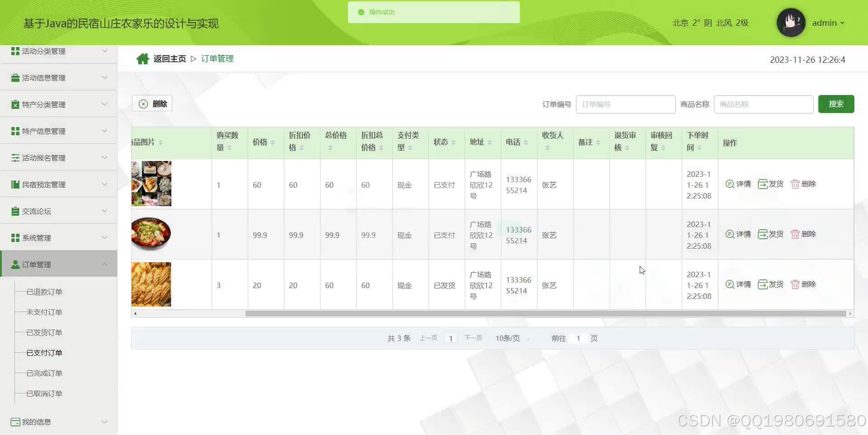Focus the 前往 page number input
The width and height of the screenshot is (868, 435).
point(578,338)
